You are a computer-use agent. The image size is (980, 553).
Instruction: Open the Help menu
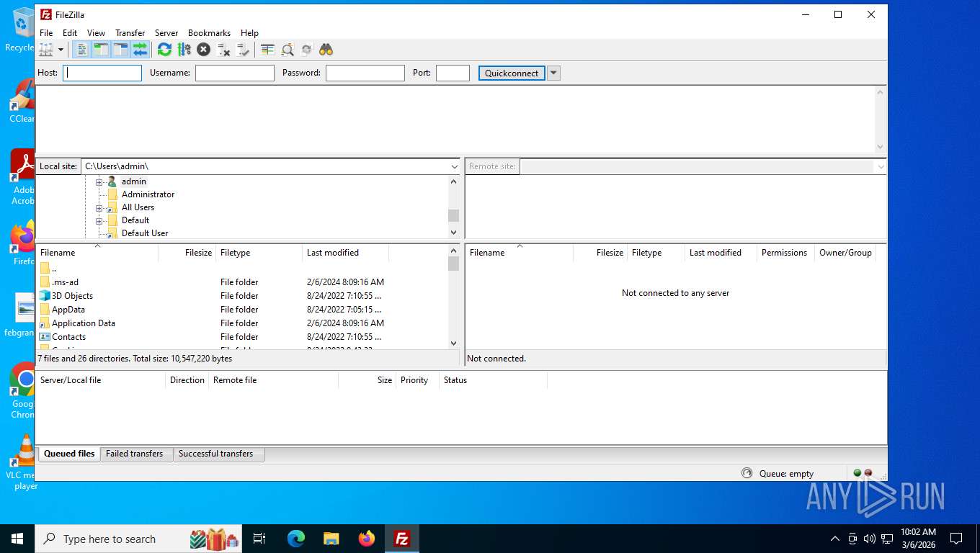click(x=249, y=33)
